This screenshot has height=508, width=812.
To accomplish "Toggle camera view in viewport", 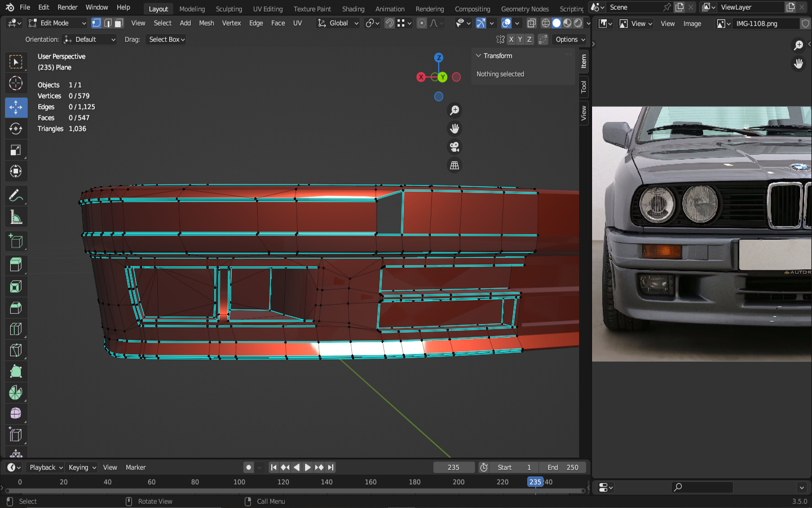I will (x=454, y=147).
